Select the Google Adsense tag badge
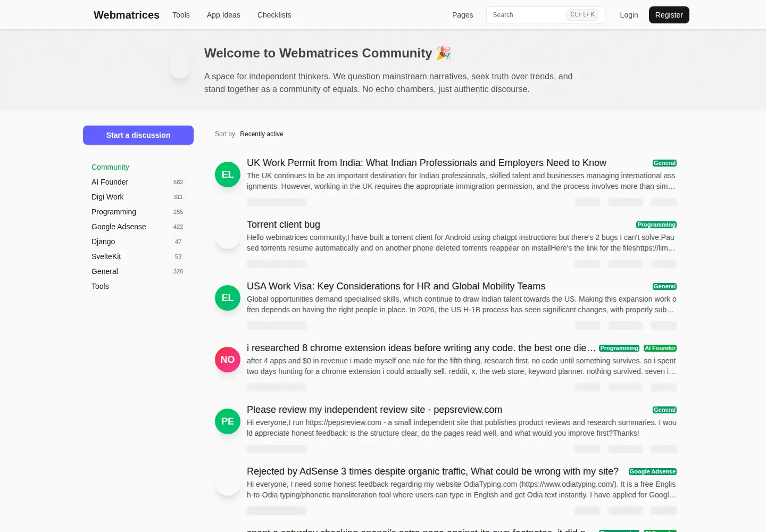Image resolution: width=766 pixels, height=532 pixels. (653, 472)
